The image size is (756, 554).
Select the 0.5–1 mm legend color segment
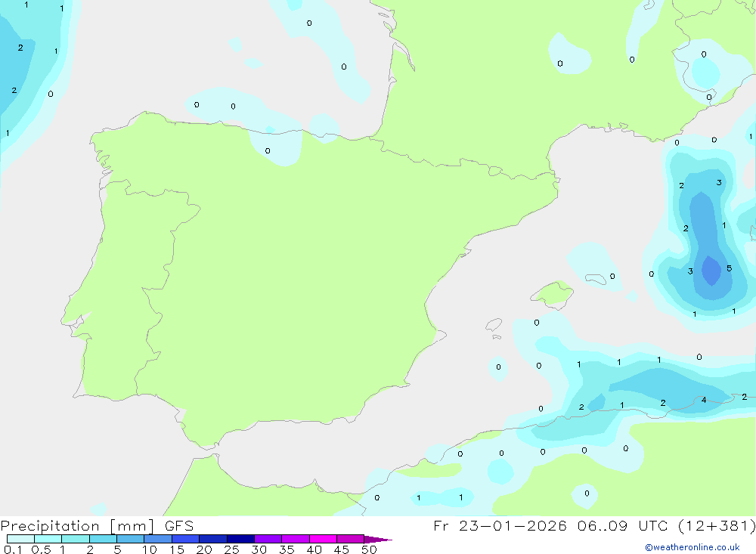point(48,539)
